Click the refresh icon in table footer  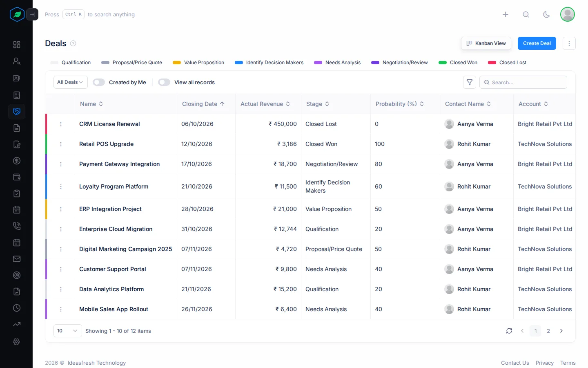pyautogui.click(x=509, y=331)
